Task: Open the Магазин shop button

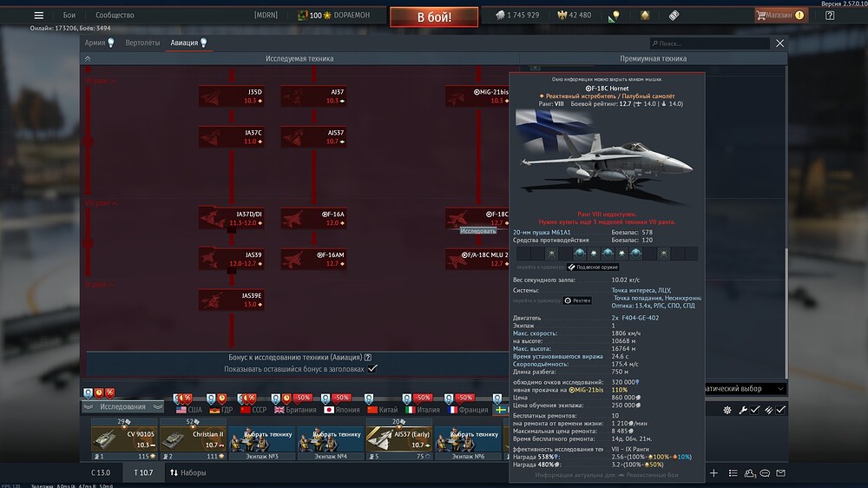Action: coord(781,16)
